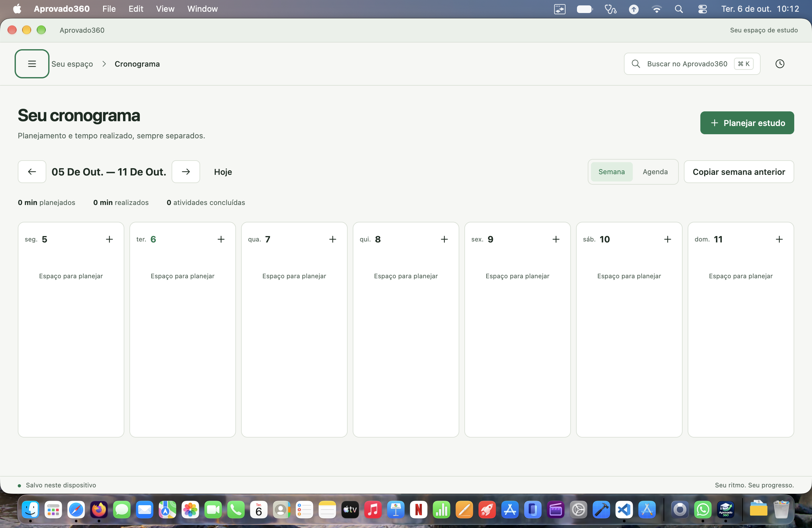
Task: Add activity to qui. 8 column
Action: (x=444, y=239)
